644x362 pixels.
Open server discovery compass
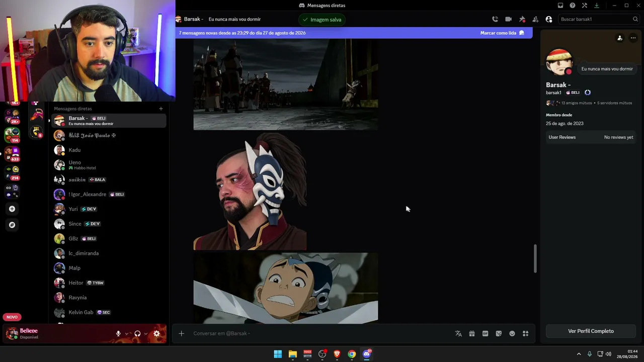tap(12, 225)
